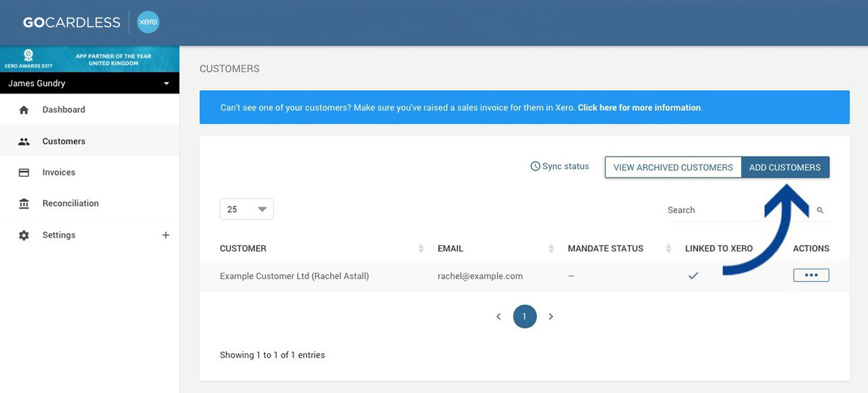The image size is (868, 393).
Task: Click the Xero logo badge
Action: tap(148, 22)
